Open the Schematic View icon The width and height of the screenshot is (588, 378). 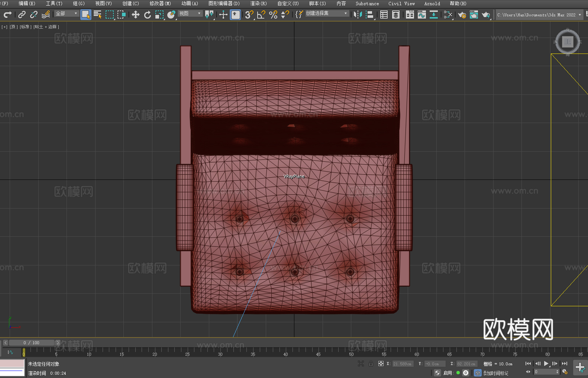(x=434, y=14)
